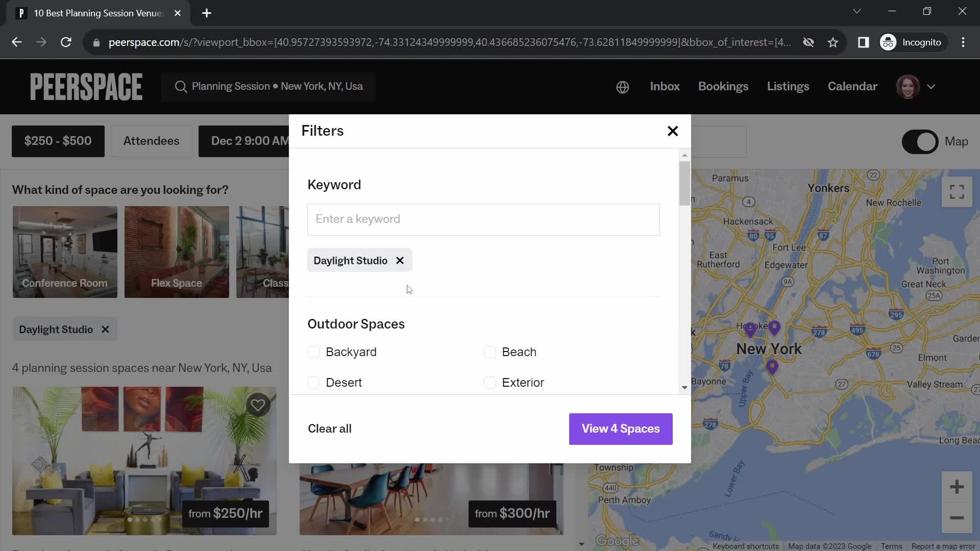
Task: Enable the Backyard outdoor space checkbox
Action: (313, 351)
